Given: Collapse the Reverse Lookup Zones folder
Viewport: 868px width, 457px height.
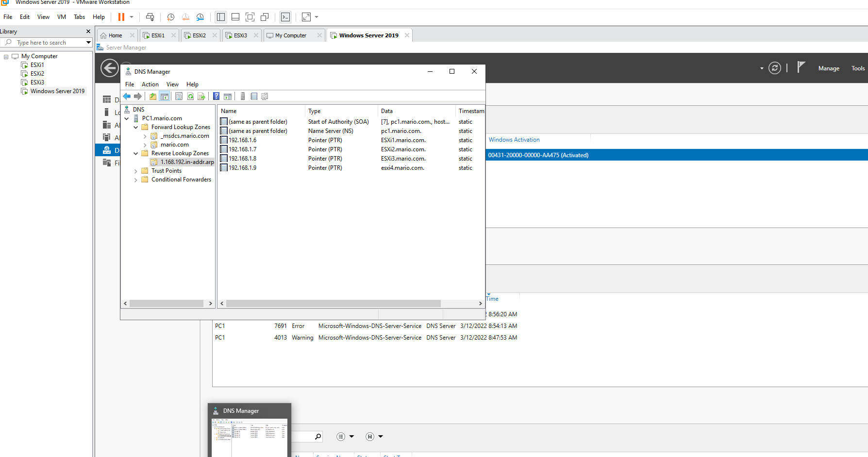Looking at the screenshot, I should 136,153.
